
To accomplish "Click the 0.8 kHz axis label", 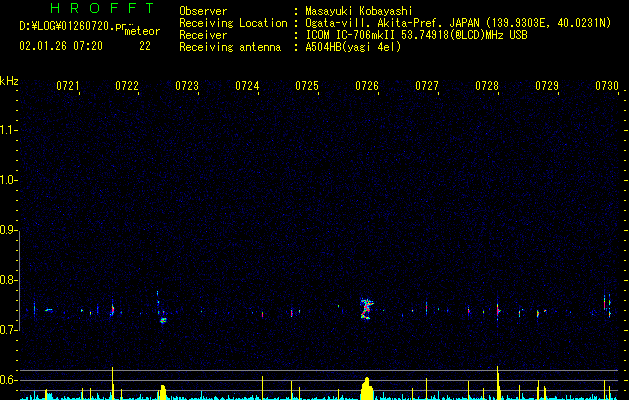I will click(x=9, y=280).
